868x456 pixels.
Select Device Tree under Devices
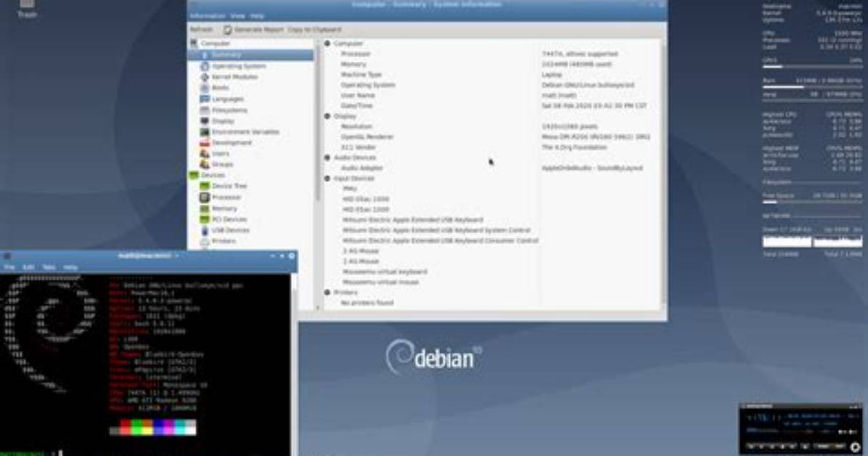tap(229, 186)
